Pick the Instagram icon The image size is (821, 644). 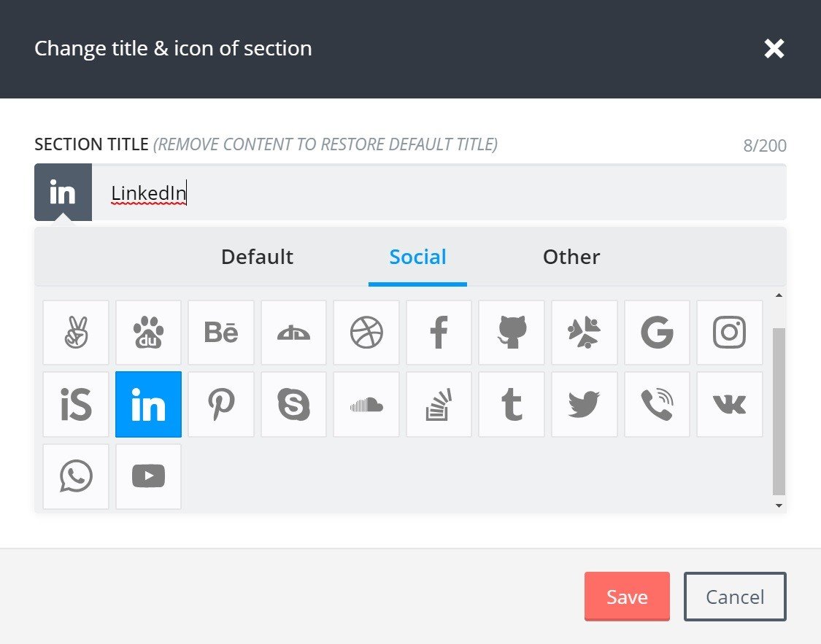(x=730, y=332)
